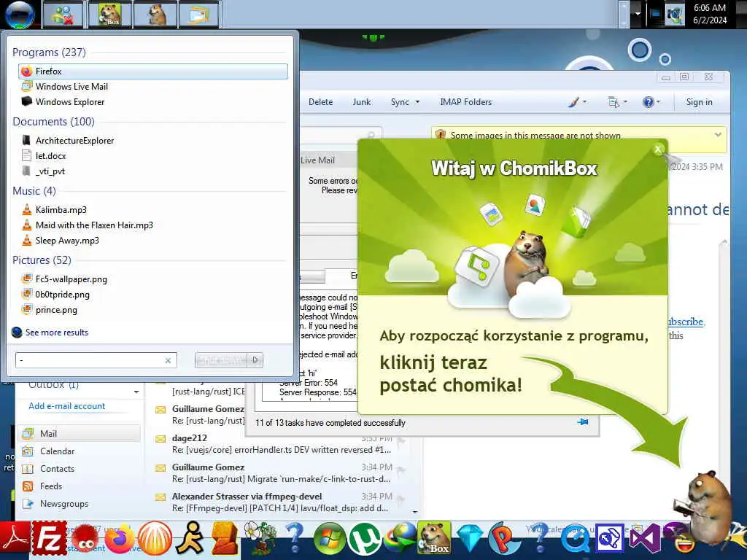The image size is (747, 560).
Task: Click Junk in the mail toolbar
Action: [362, 102]
